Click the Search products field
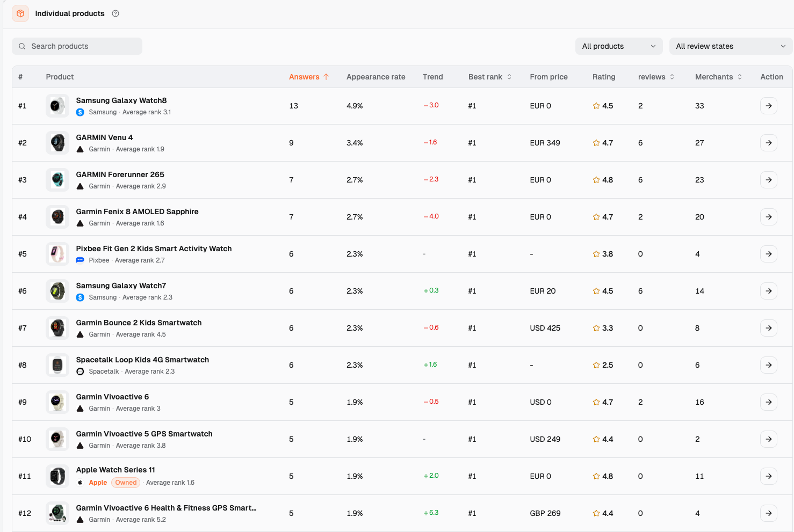 pos(77,46)
